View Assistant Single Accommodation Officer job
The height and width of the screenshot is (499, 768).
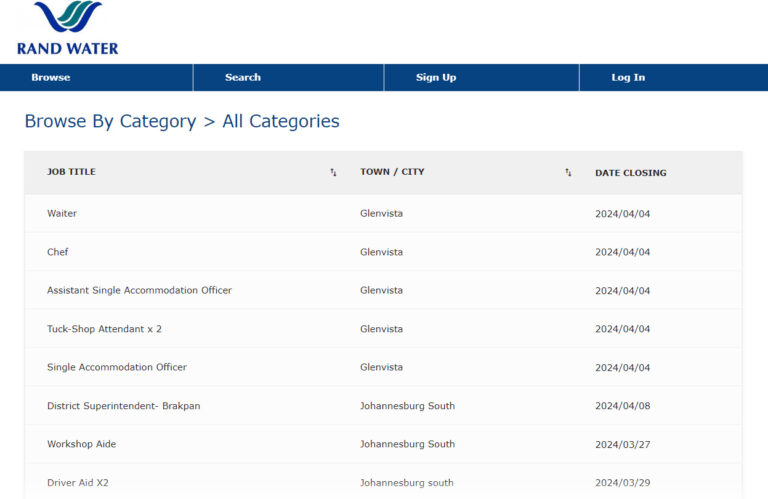coord(139,291)
